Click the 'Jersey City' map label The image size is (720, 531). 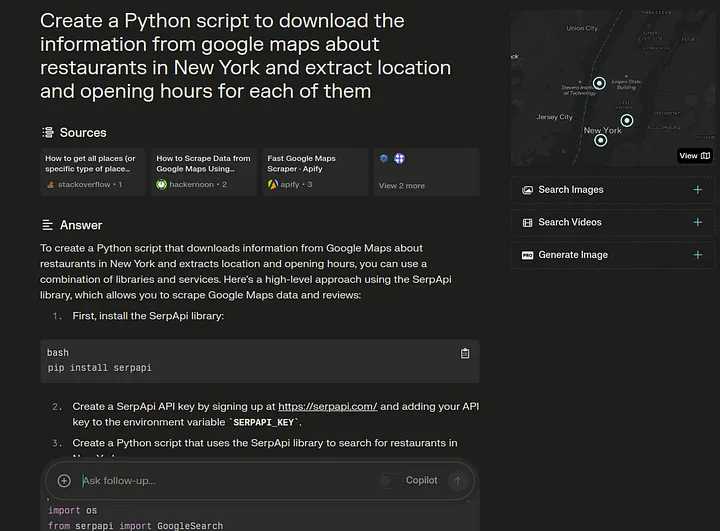tap(554, 117)
